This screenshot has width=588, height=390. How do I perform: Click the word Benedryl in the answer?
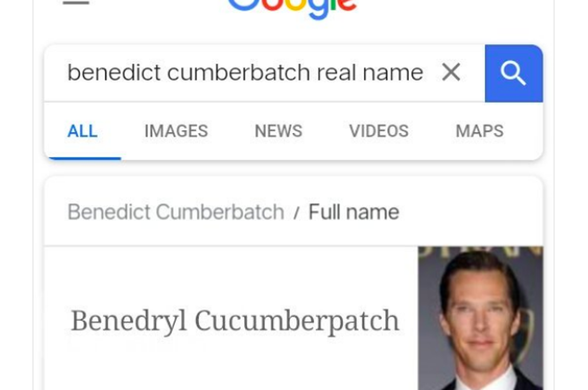tap(128, 321)
